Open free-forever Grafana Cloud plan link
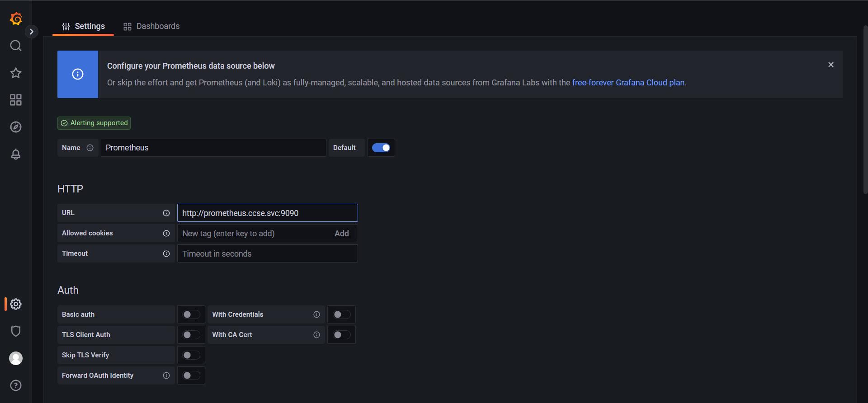The width and height of the screenshot is (868, 403). point(628,83)
